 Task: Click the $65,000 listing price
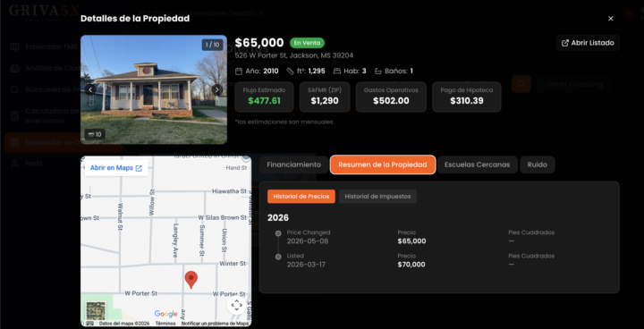pyautogui.click(x=259, y=43)
